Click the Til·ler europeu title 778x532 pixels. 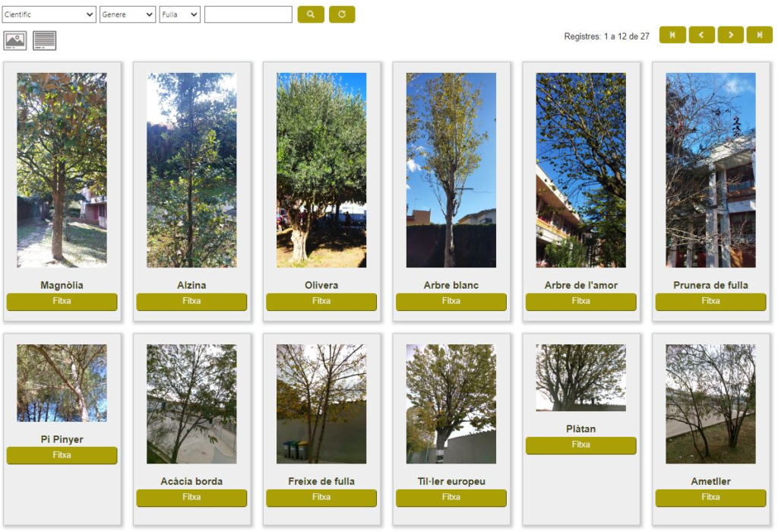[x=451, y=481]
